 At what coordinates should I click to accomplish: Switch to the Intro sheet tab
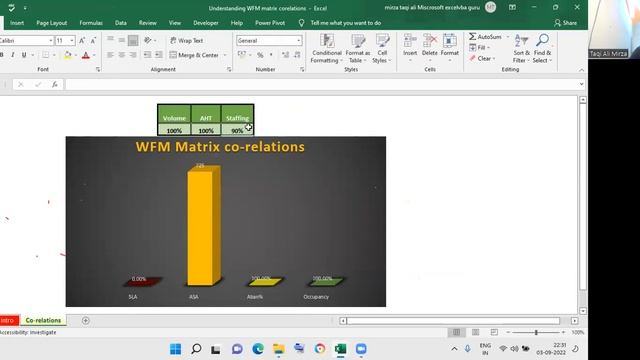point(9,320)
